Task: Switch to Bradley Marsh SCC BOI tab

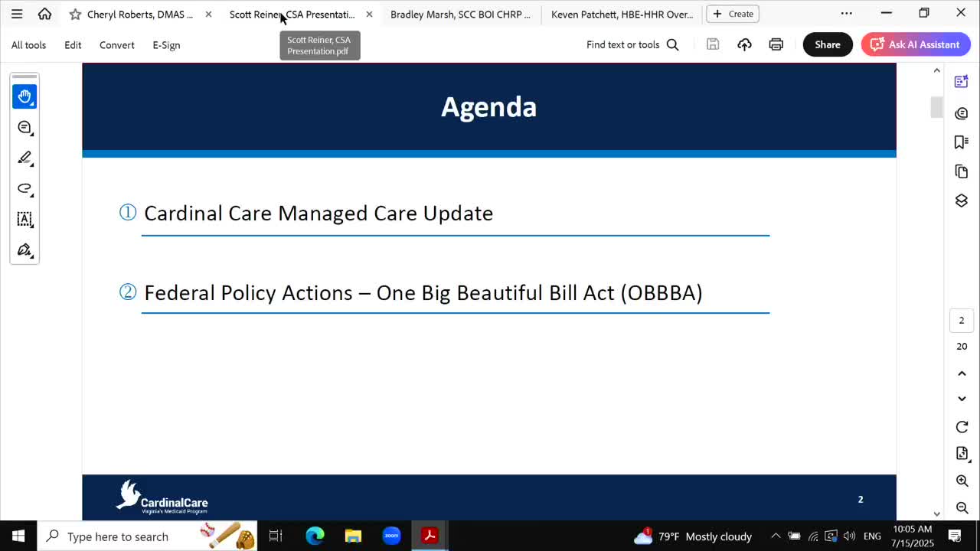Action: [x=459, y=14]
